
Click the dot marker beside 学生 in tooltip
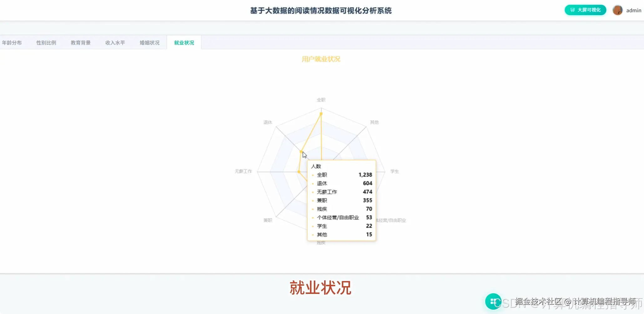click(x=313, y=226)
